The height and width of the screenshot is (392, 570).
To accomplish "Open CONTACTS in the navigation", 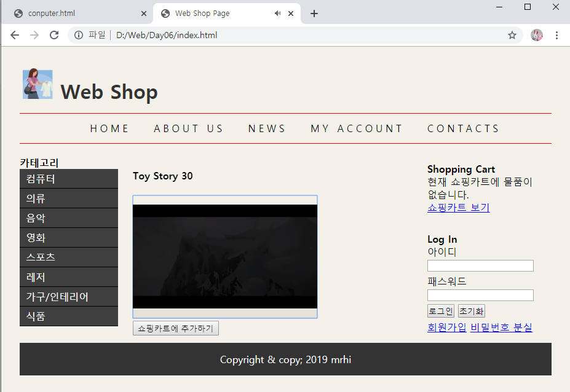I will point(464,128).
